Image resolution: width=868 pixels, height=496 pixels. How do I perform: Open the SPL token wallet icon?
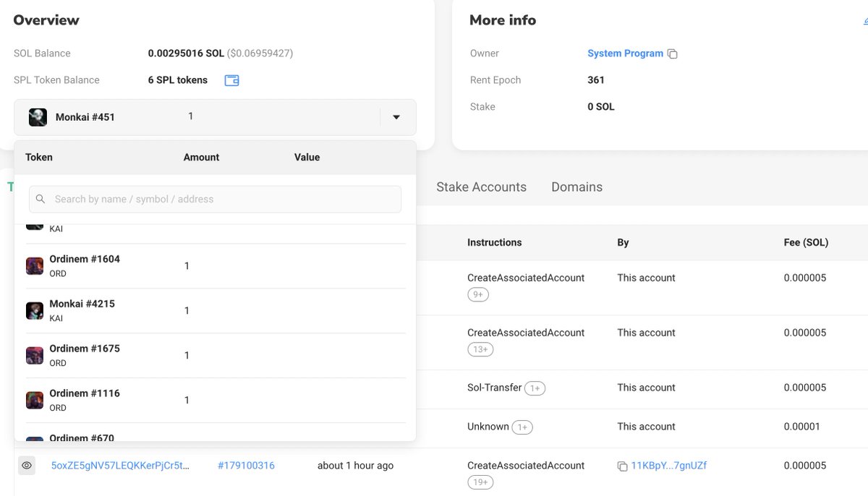[231, 80]
